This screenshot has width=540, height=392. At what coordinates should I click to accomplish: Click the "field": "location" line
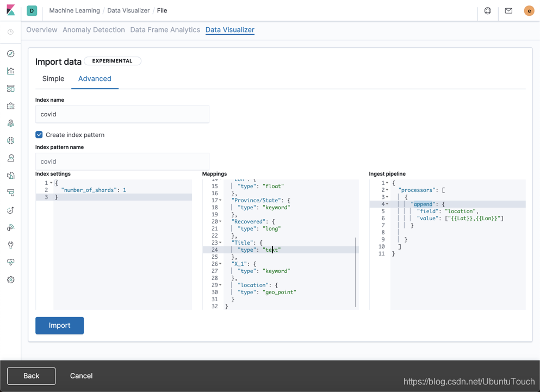pos(448,211)
